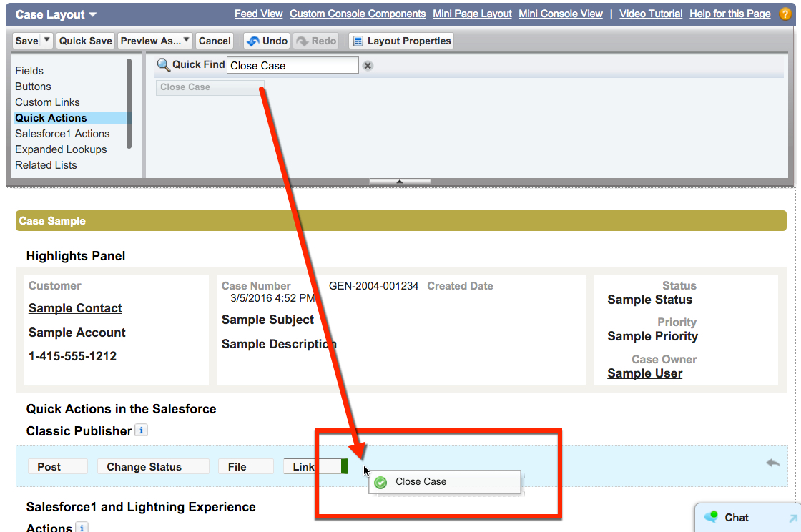This screenshot has height=532, width=801.
Task: Click the Link action in publisher
Action: [312, 467]
